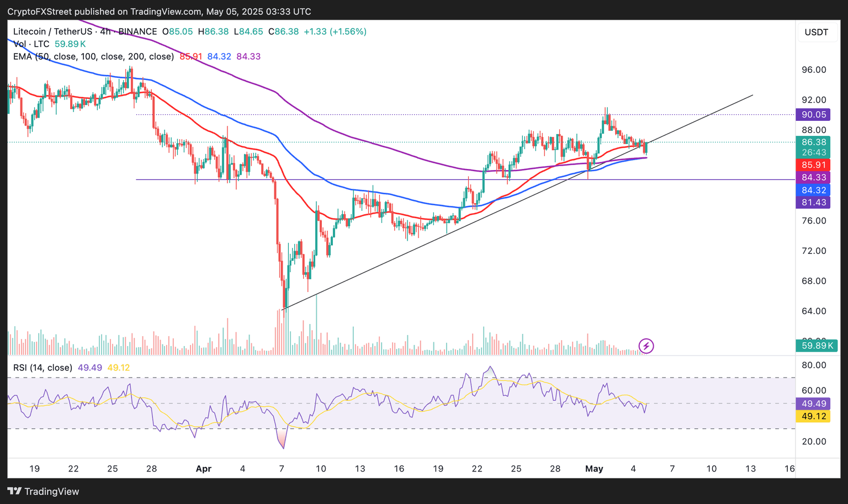Click the 81.43 horizontal line price tag
Viewport: 848px width, 504px height.
(813, 203)
